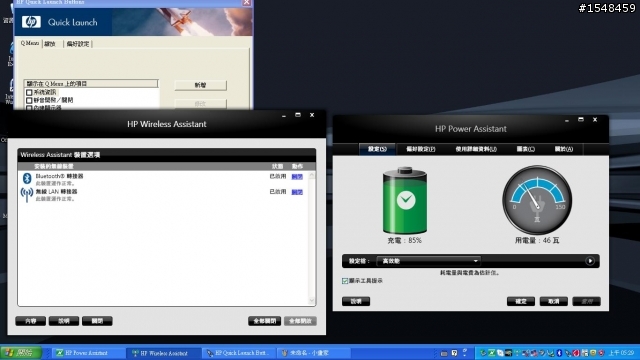The width and height of the screenshot is (640, 360).
Task: Click the 關閉 button at Wireless Assistant bottom
Action: 97,321
